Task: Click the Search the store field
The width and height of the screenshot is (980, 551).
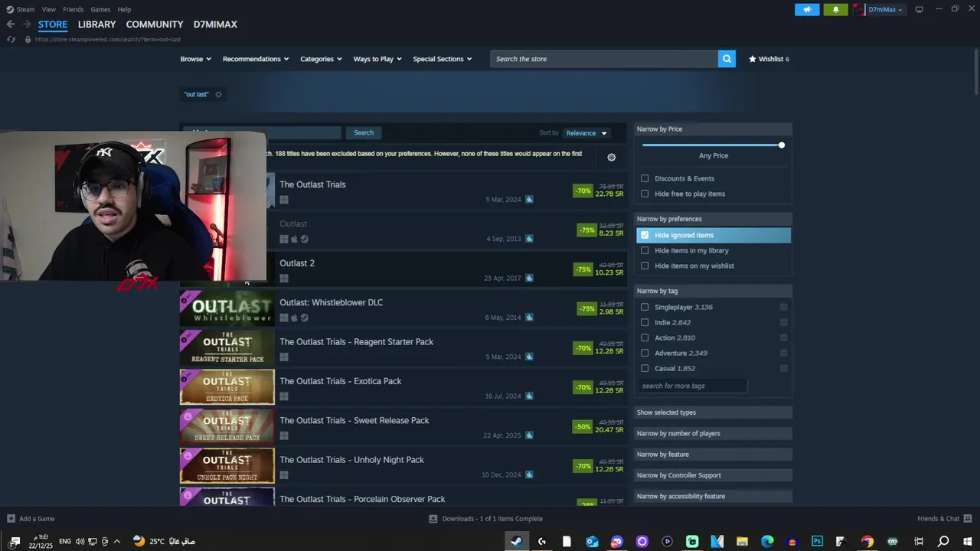Action: tap(604, 59)
